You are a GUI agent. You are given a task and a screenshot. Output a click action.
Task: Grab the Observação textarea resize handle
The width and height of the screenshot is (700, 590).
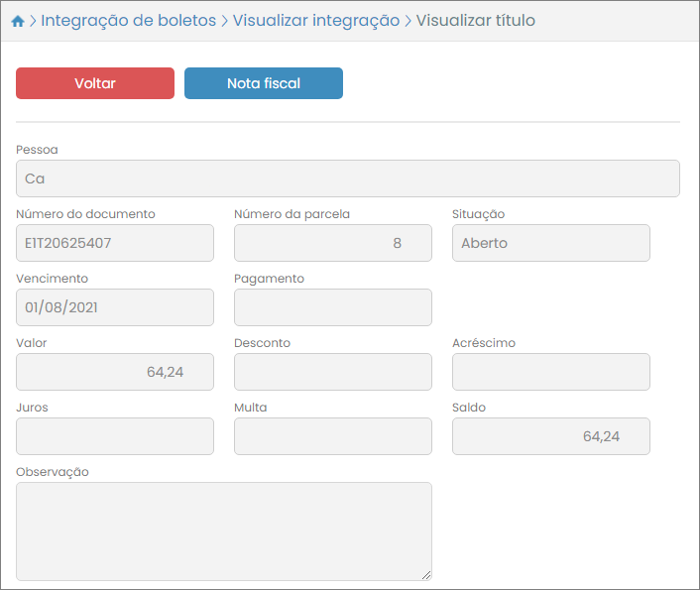point(426,575)
